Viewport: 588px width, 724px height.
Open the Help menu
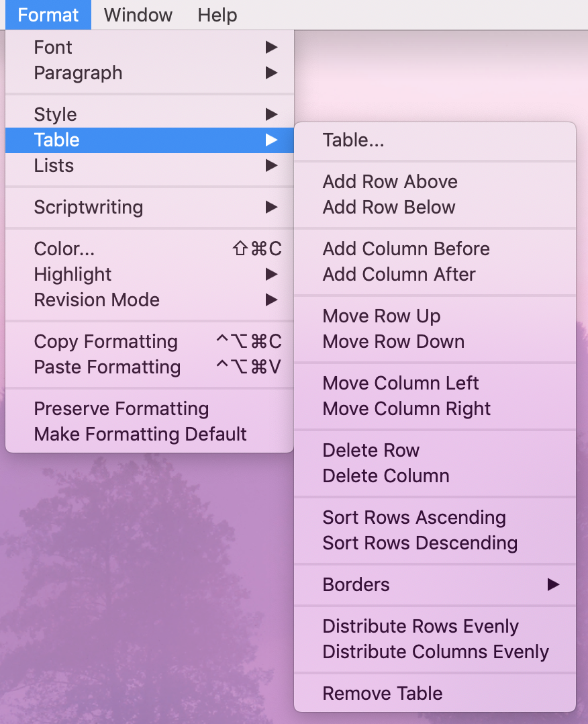click(x=217, y=15)
